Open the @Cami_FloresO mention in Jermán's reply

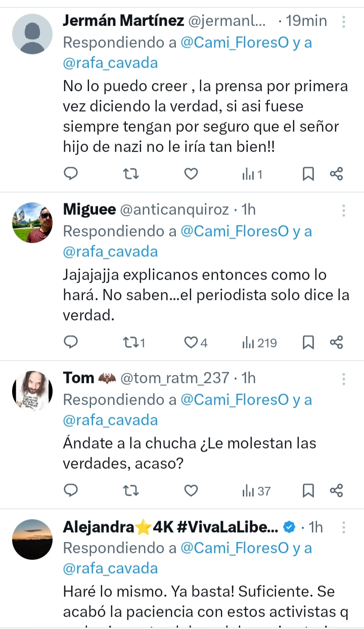coord(236,43)
